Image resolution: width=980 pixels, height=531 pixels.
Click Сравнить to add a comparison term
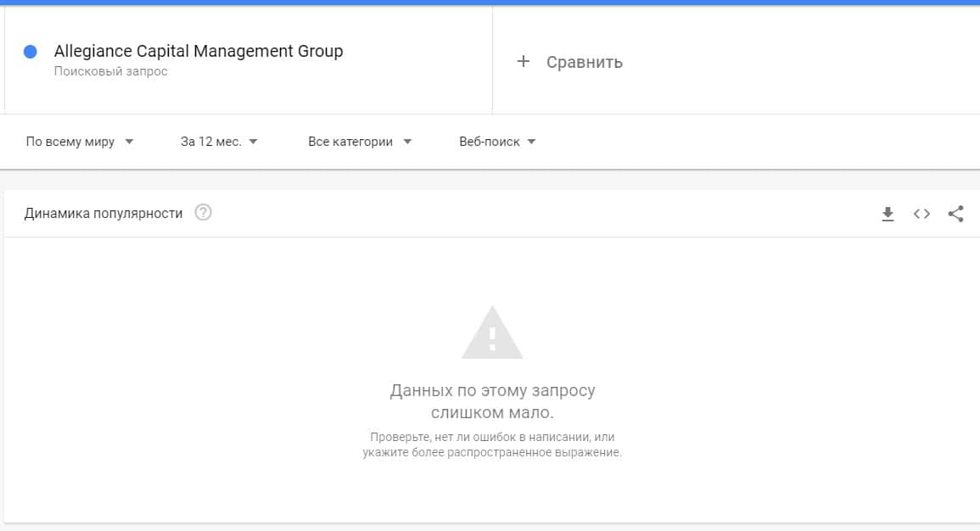[585, 62]
